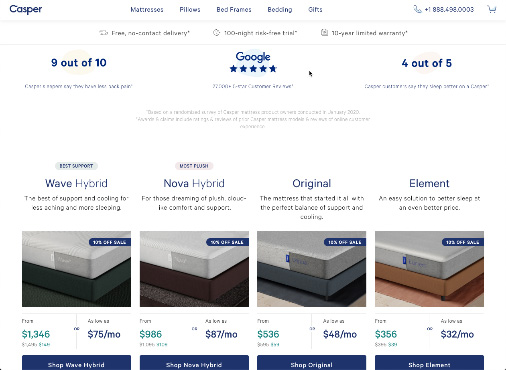Open the shopping cart icon

pyautogui.click(x=492, y=9)
